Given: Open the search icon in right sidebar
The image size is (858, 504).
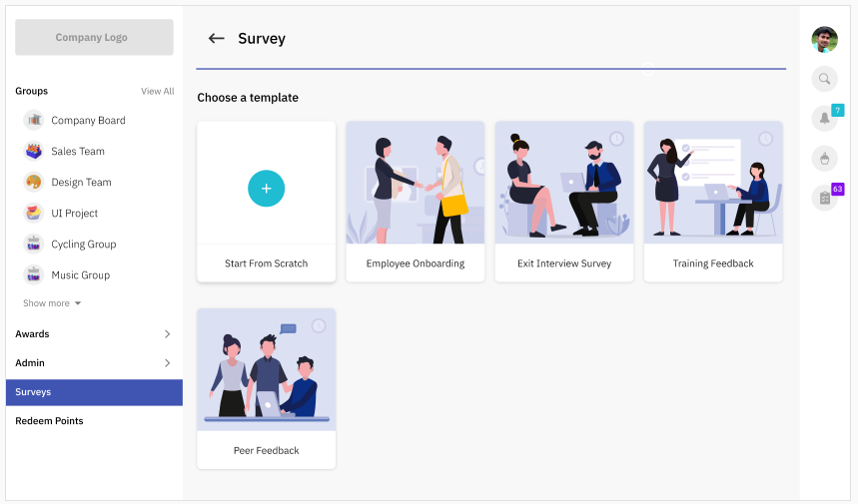Looking at the screenshot, I should pos(825,79).
